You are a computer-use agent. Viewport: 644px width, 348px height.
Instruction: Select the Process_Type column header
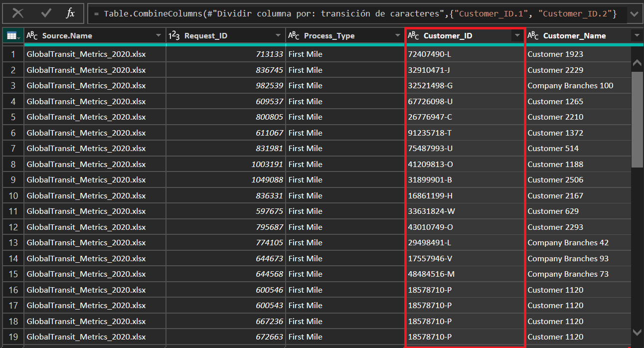click(345, 36)
